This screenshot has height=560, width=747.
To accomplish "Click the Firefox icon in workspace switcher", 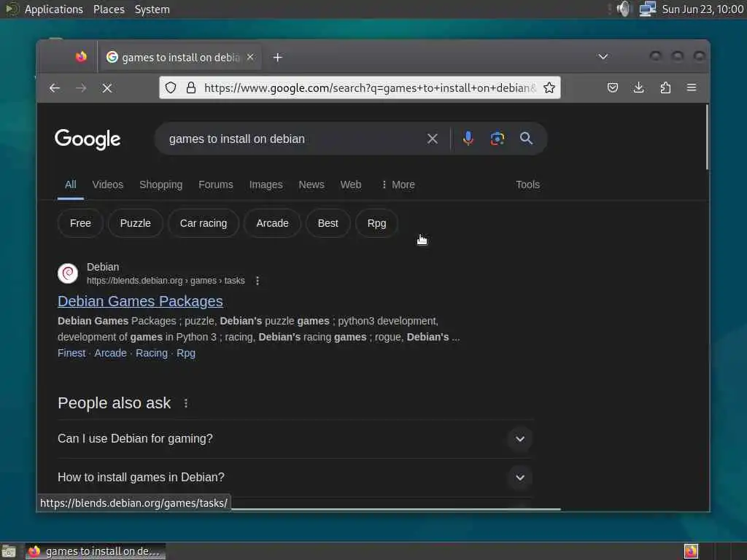I will pos(692,551).
